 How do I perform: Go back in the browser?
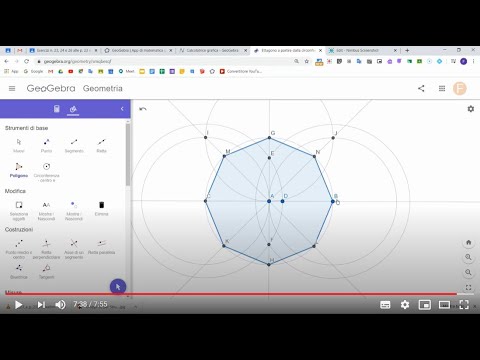coord(6,61)
